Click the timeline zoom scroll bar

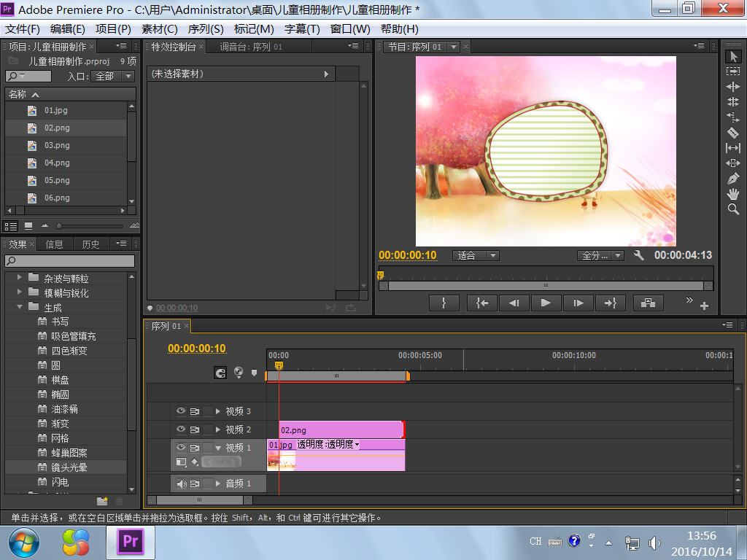(x=200, y=500)
